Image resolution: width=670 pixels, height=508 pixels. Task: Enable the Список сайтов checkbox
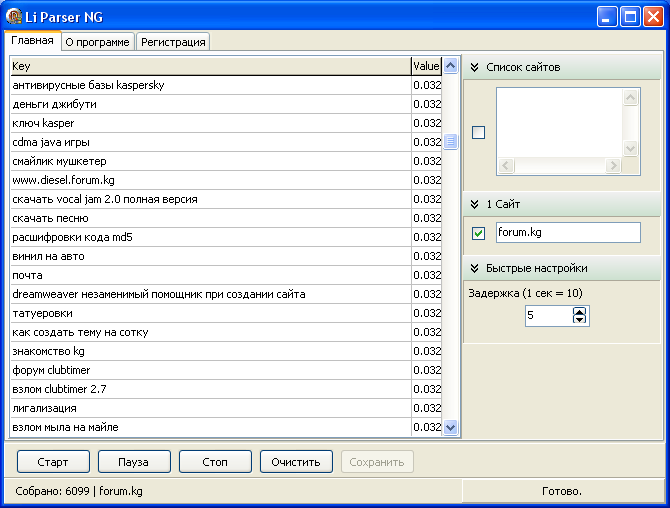(x=478, y=133)
